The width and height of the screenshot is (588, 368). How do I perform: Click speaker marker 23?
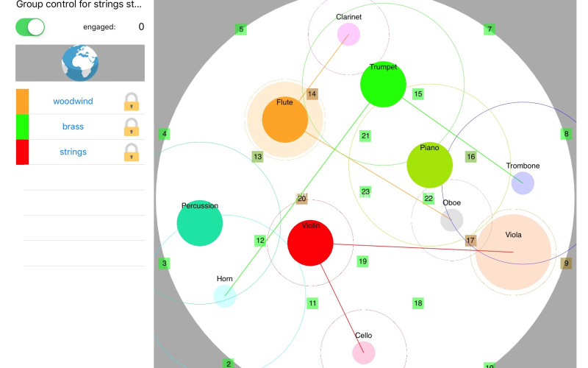365,192
